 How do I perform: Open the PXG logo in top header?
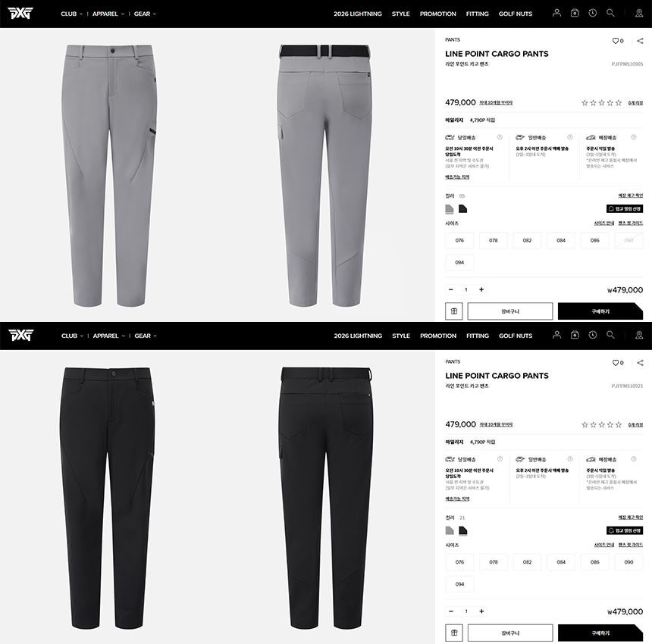[x=20, y=14]
